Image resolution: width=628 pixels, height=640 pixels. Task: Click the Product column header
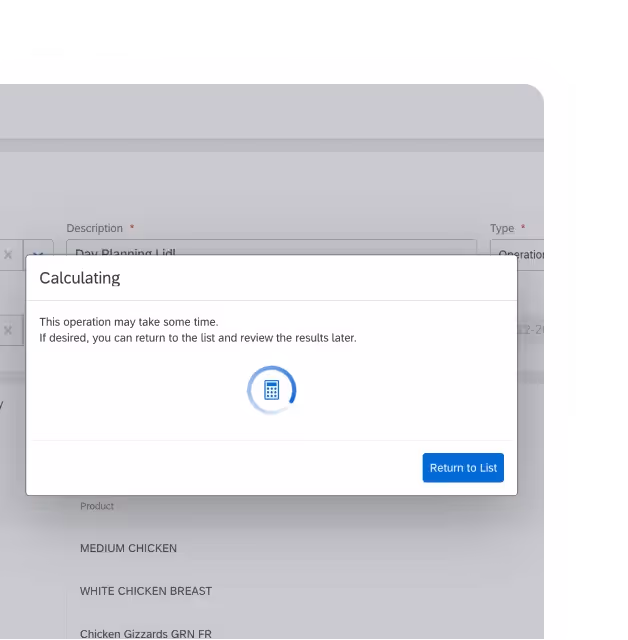tap(97, 506)
